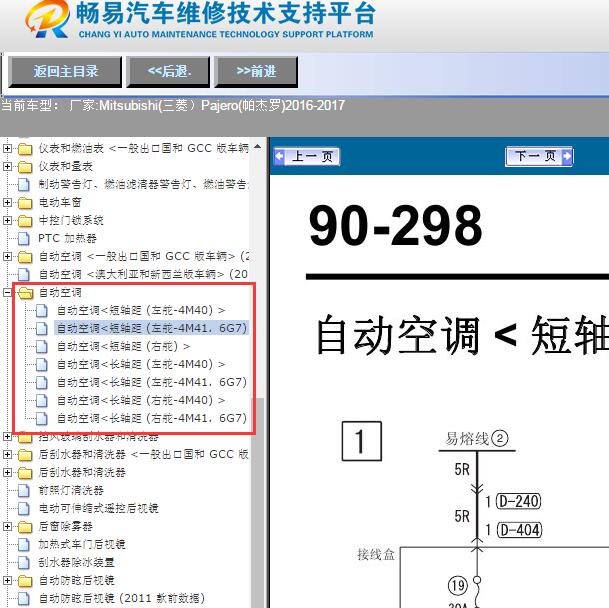This screenshot has width=609, height=608.
Task: Open the 加热式车门后视镜 entry
Action: tap(82, 545)
